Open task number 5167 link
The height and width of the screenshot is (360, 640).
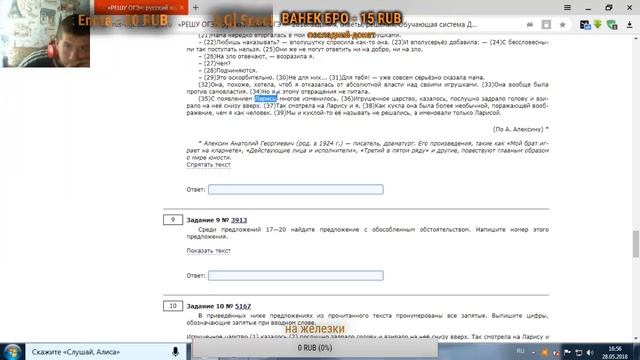pos(243,306)
